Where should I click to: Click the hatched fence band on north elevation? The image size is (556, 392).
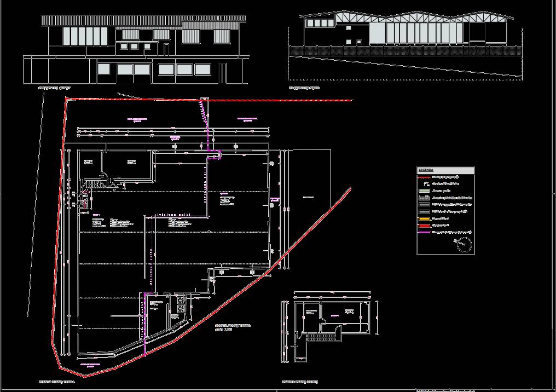point(406,51)
